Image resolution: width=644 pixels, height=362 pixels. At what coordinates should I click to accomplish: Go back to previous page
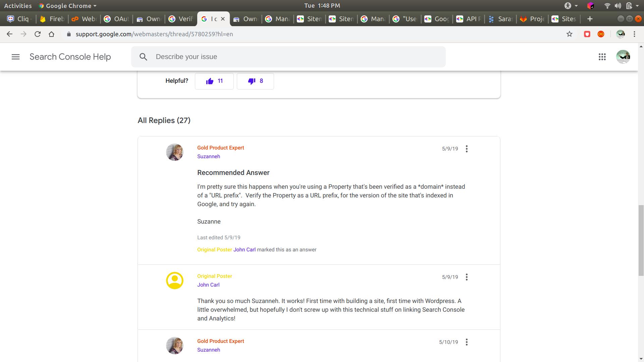9,34
